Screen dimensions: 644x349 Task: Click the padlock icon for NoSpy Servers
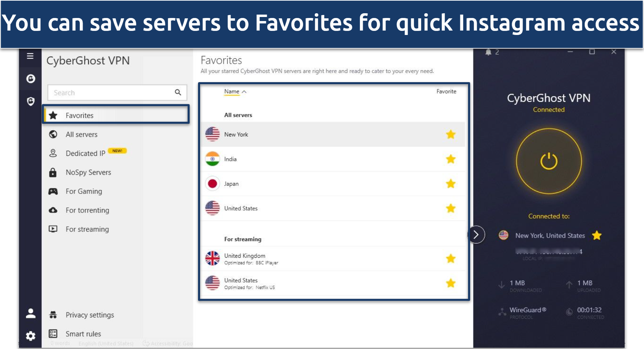(53, 172)
